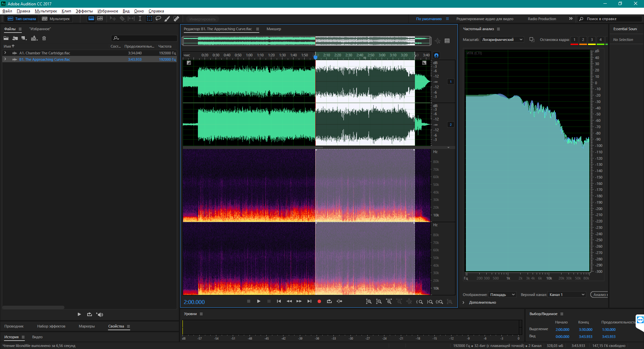
Task: Open the Отображение Площадь dropdown
Action: 502,295
